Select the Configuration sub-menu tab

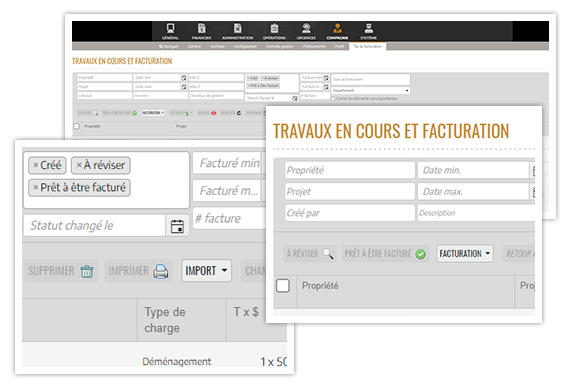click(x=245, y=47)
